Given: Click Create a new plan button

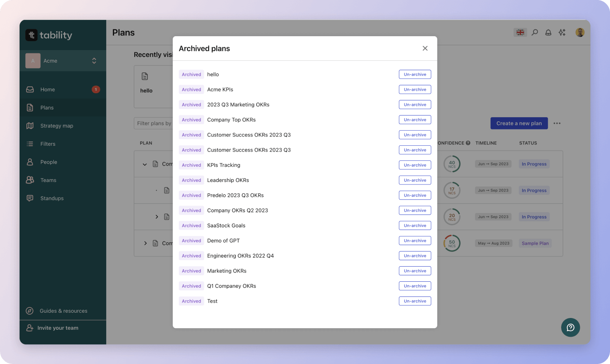Looking at the screenshot, I should [519, 123].
